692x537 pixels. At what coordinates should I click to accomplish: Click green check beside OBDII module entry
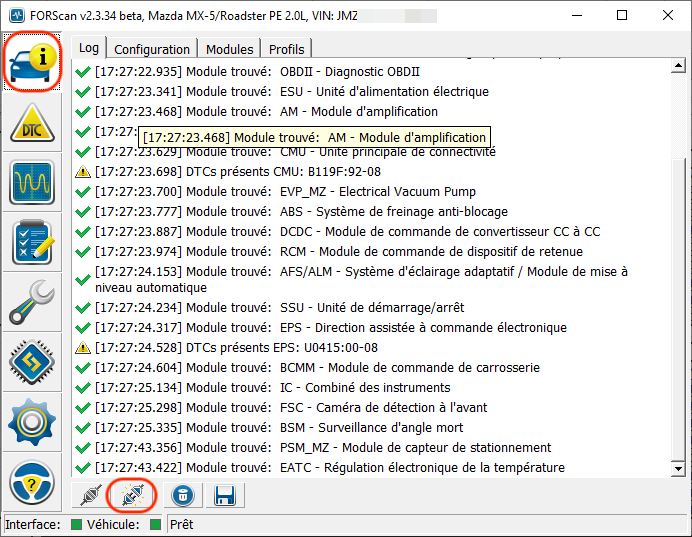(x=83, y=71)
